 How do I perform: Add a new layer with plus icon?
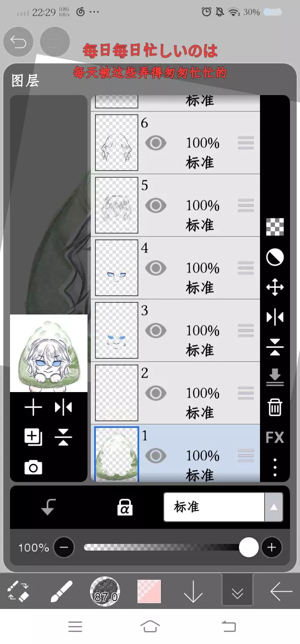coord(33,408)
